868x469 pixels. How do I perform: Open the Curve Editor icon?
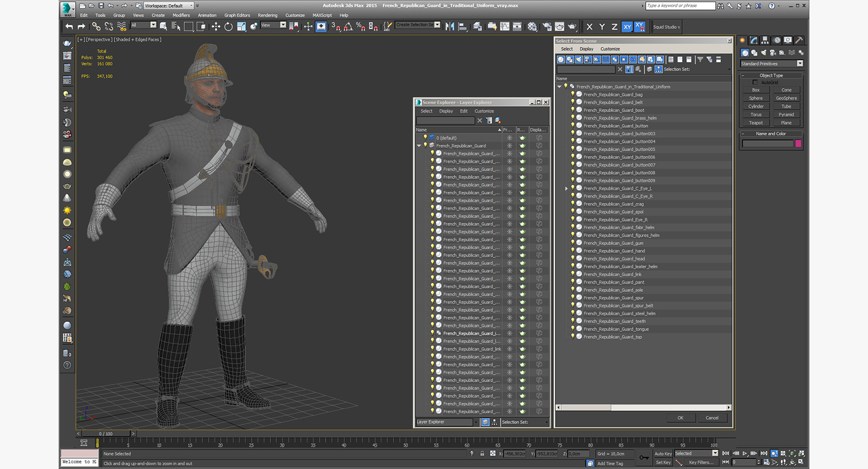[x=504, y=26]
